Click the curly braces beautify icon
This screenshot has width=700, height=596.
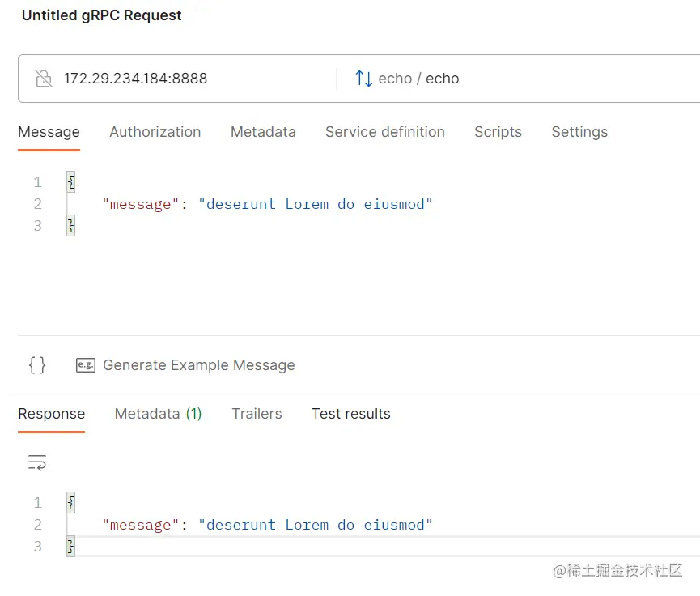click(x=37, y=365)
